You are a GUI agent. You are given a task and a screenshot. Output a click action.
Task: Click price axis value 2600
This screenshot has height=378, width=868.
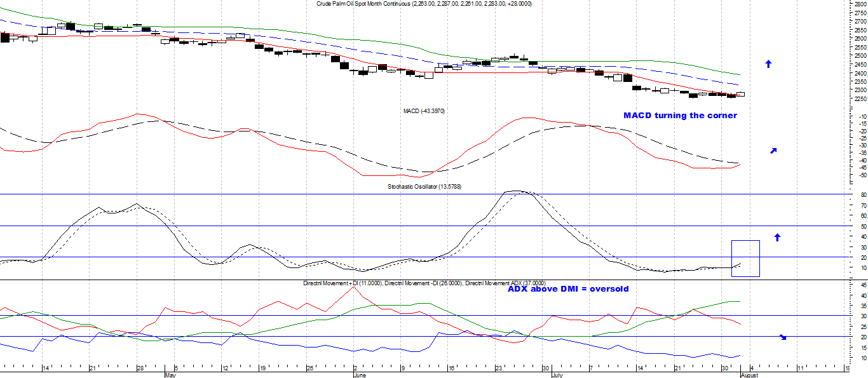(x=859, y=38)
